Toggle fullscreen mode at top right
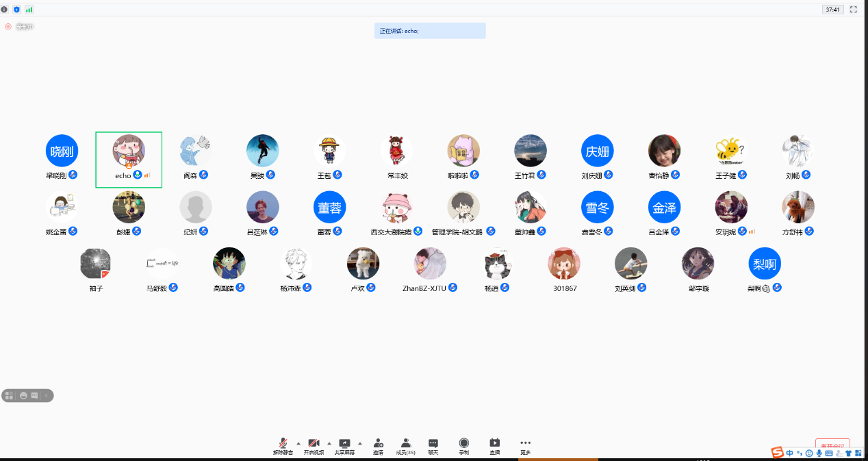868x461 pixels. 853,10
